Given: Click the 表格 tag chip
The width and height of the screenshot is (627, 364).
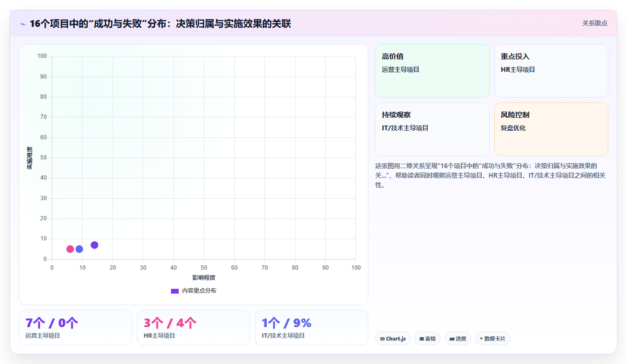Looking at the screenshot, I should (x=427, y=339).
